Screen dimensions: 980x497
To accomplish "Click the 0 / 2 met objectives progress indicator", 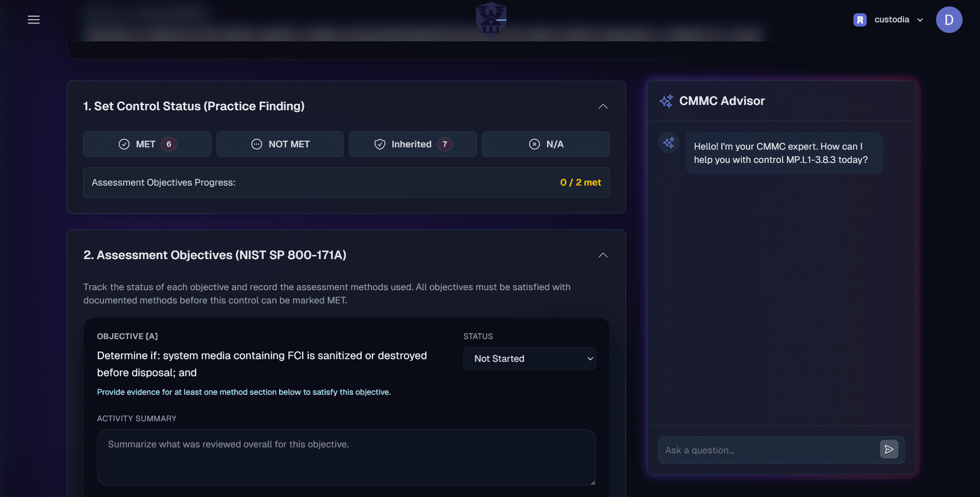I will pos(580,182).
